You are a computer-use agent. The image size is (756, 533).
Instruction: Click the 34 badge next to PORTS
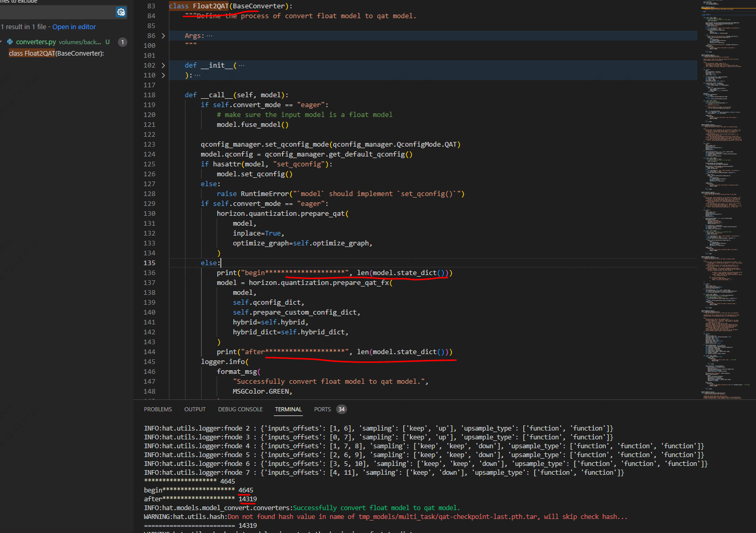pyautogui.click(x=341, y=409)
